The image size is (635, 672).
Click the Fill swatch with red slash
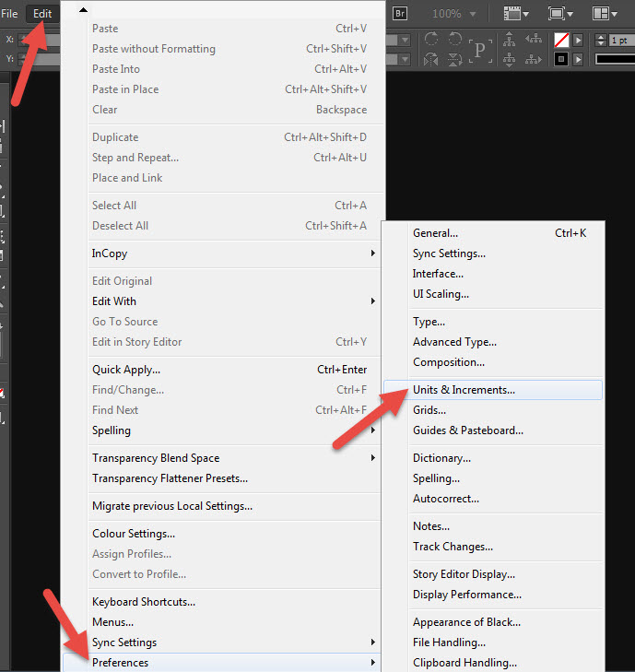[561, 41]
